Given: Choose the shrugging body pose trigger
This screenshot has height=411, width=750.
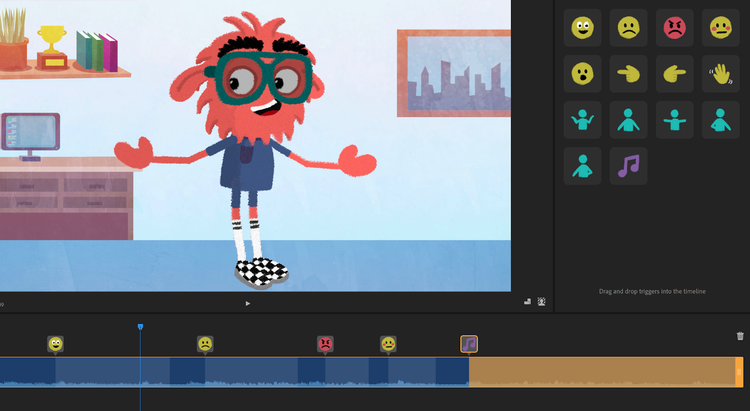Looking at the screenshot, I should click(582, 120).
